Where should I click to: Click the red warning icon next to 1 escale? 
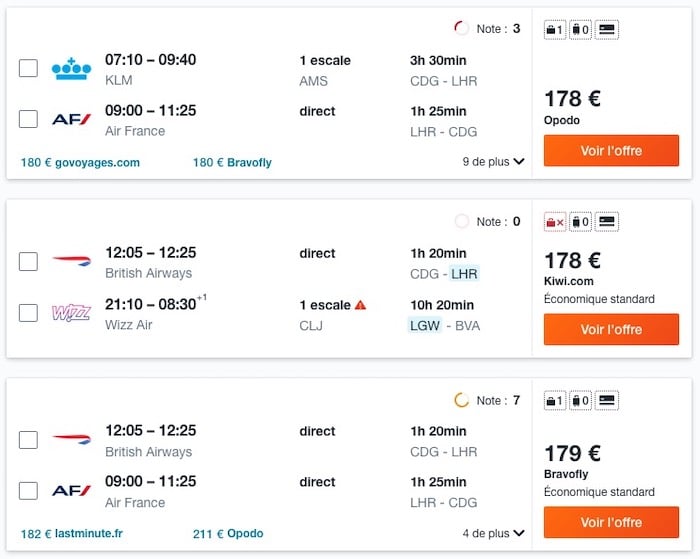coord(361,305)
